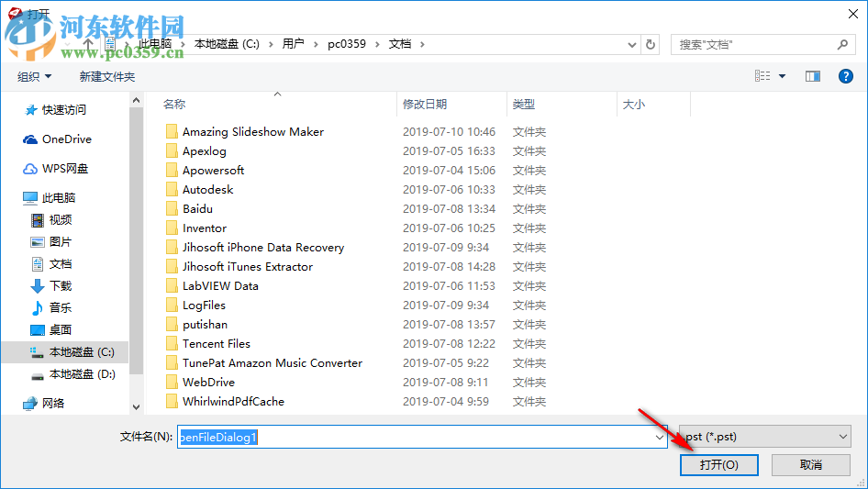868x489 pixels.
Task: Click the change view layout icon
Action: 762,76
